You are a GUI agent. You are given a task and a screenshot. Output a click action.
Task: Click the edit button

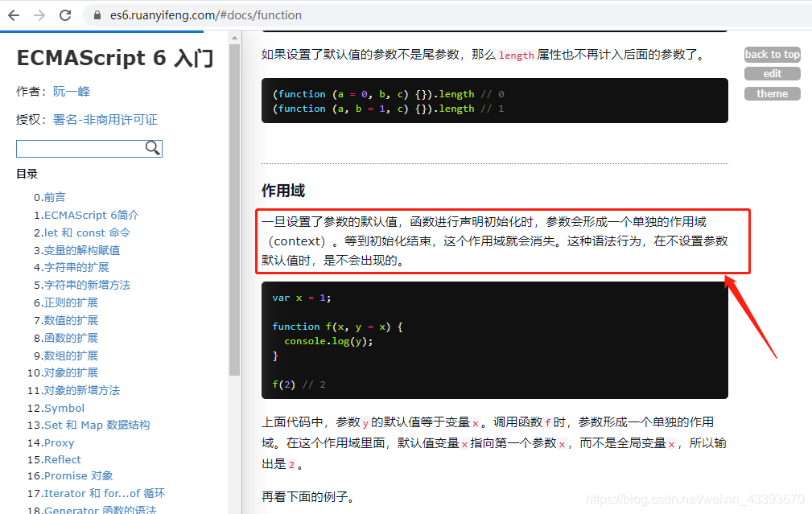[772, 74]
